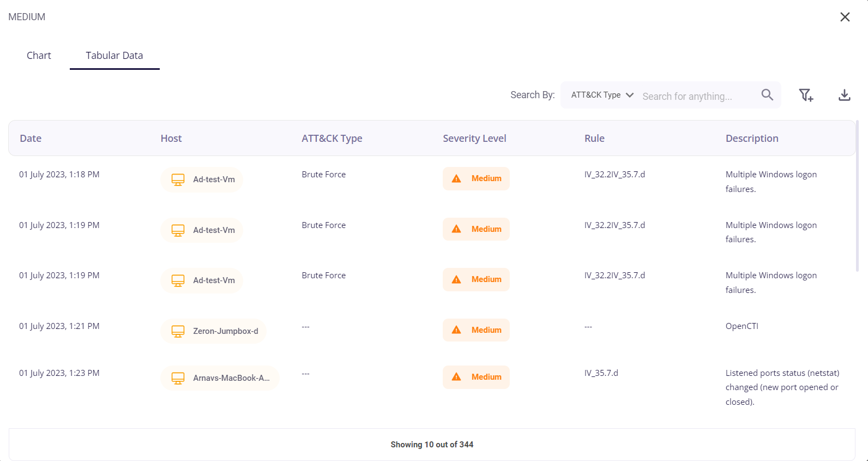
Task: Click the Description column header
Action: (x=752, y=139)
